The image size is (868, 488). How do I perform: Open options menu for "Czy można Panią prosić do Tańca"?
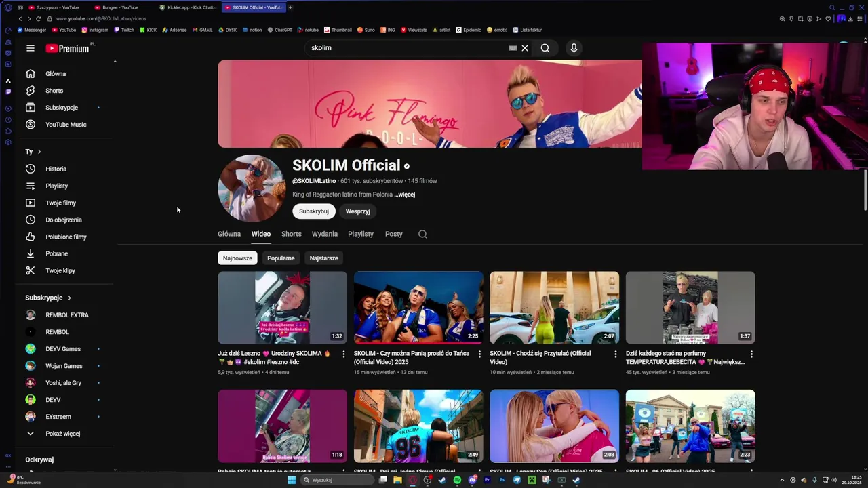point(479,354)
